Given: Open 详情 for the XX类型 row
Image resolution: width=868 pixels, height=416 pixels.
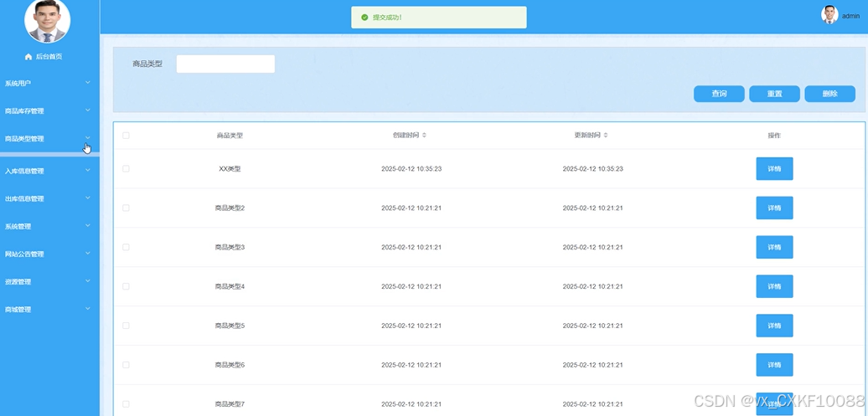Looking at the screenshot, I should [x=774, y=169].
